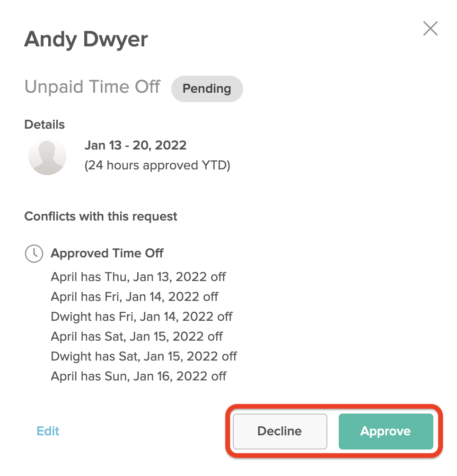Select Dwight's Fri, Jan 14 conflict entry
The width and height of the screenshot is (457, 476).
point(141,317)
